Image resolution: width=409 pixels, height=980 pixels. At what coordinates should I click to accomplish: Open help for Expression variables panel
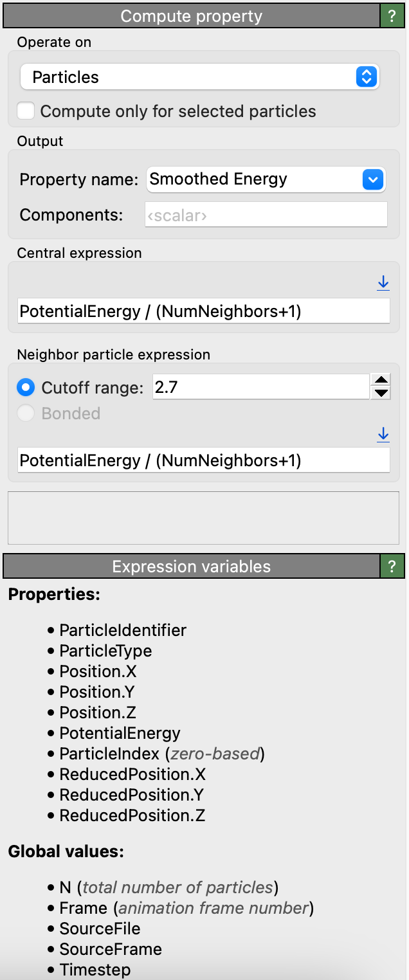point(392,567)
